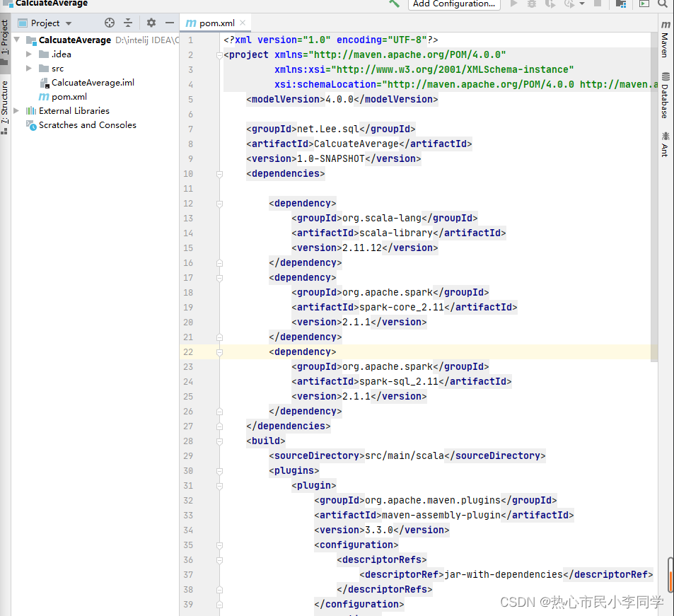Open the Project view dropdown
674x616 pixels.
[x=69, y=23]
